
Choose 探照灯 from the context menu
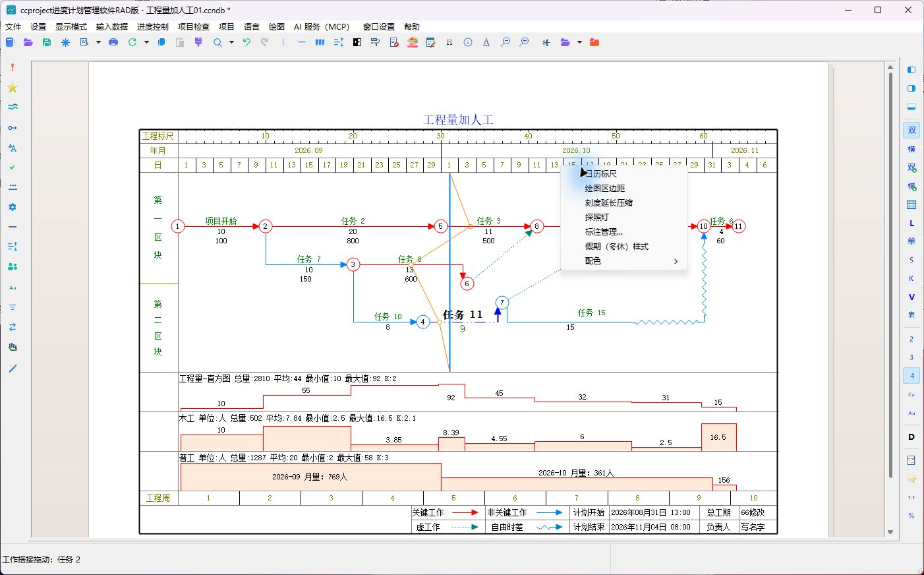(x=597, y=217)
